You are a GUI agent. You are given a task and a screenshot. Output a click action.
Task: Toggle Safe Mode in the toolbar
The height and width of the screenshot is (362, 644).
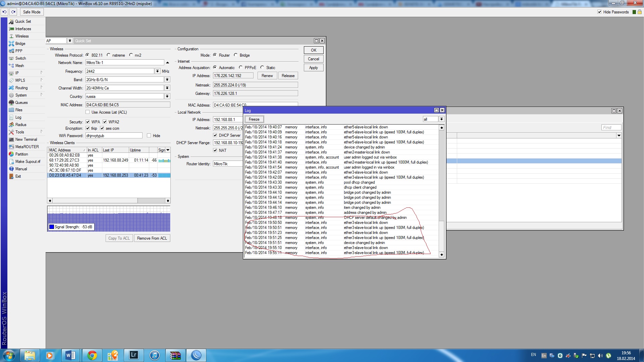coord(32,12)
